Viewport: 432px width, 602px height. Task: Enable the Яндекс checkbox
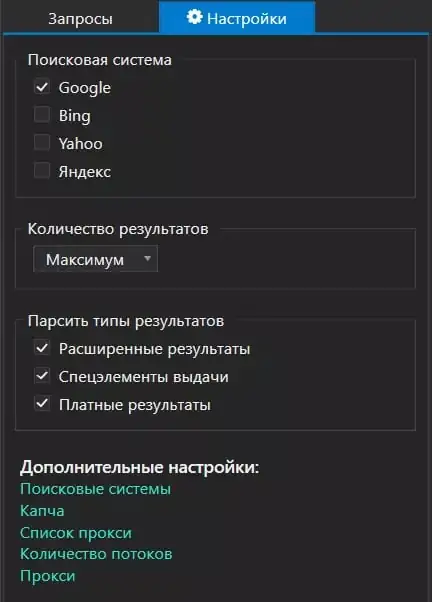point(42,171)
